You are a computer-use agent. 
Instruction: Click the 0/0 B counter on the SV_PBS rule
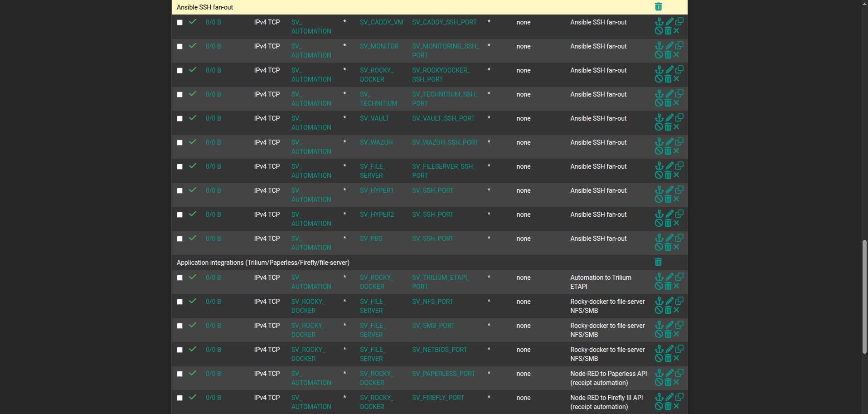tap(213, 239)
